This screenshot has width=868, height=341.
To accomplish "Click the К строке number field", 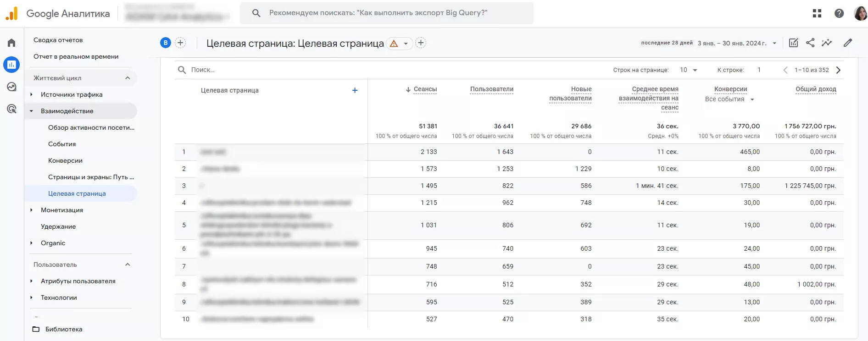I will click(x=759, y=70).
